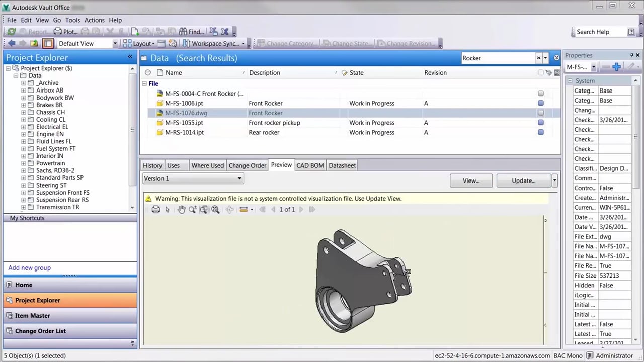Select the pointer tool in the preview toolbar
The width and height of the screenshot is (644, 362).
click(168, 210)
